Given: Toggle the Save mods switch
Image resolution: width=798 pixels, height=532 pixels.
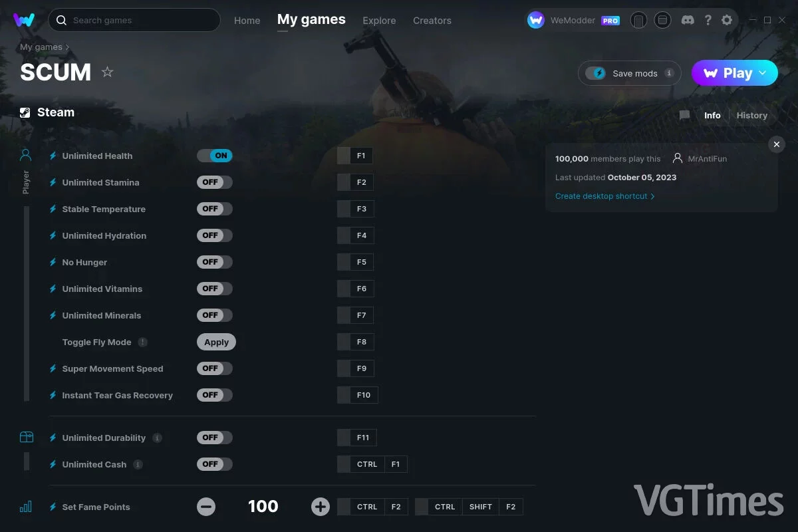Looking at the screenshot, I should (596, 73).
